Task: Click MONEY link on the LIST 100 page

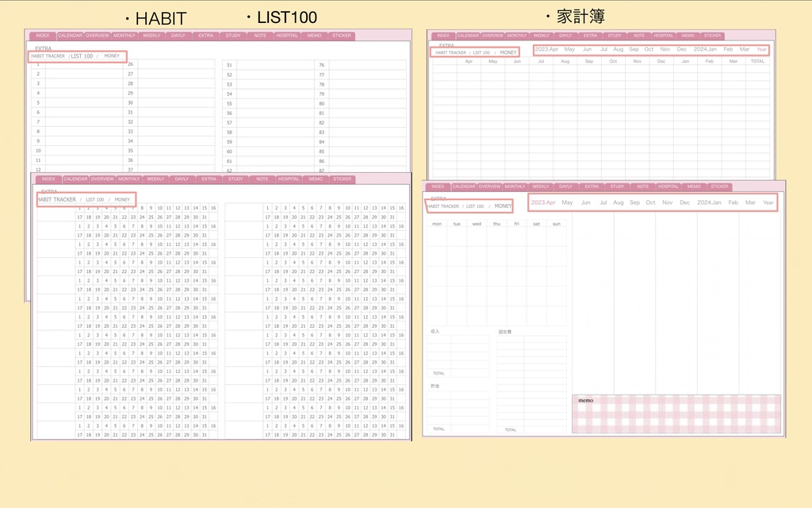Action: click(112, 56)
